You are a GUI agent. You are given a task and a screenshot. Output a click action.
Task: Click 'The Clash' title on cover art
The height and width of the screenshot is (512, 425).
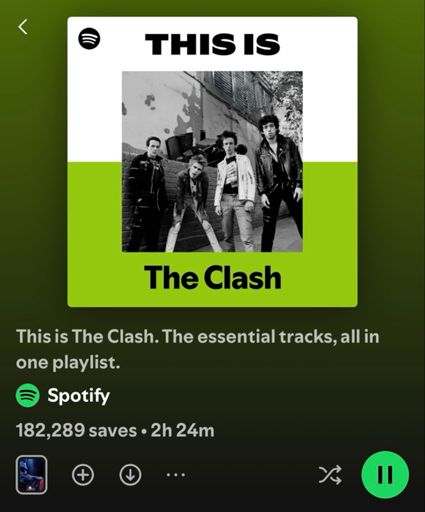213,278
